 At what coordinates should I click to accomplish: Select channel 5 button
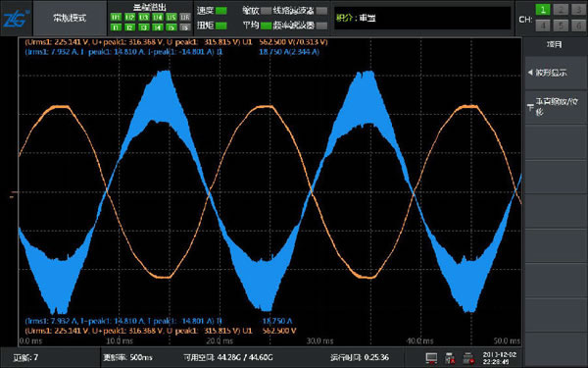[561, 26]
